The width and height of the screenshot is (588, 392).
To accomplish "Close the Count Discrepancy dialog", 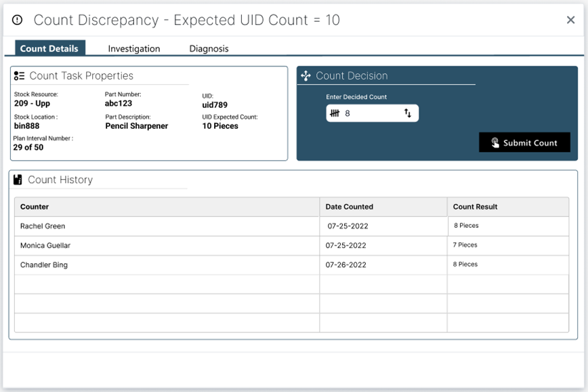I will pyautogui.click(x=570, y=20).
